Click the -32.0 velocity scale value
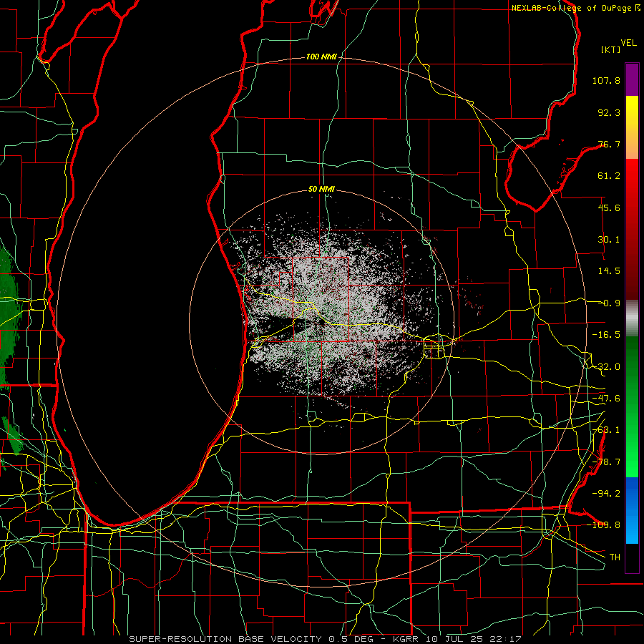The width and height of the screenshot is (644, 644). [x=606, y=367]
